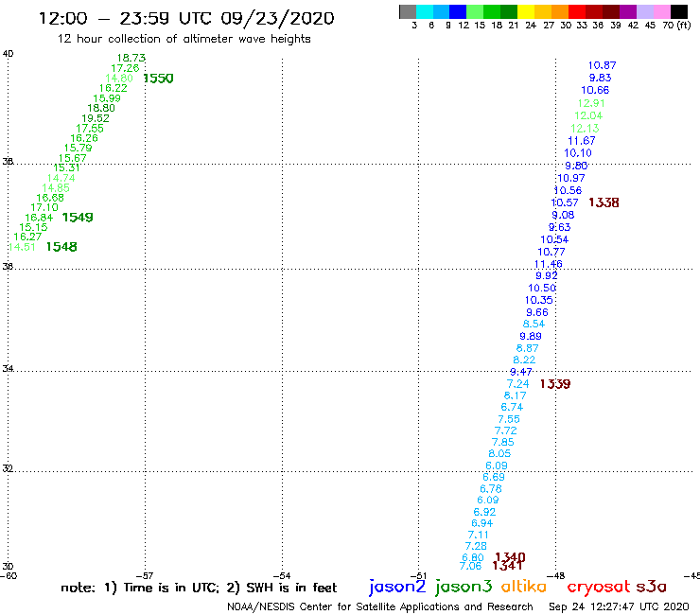The image size is (700, 615).
Task: Click the 1549 time marker
Action: coord(78,218)
